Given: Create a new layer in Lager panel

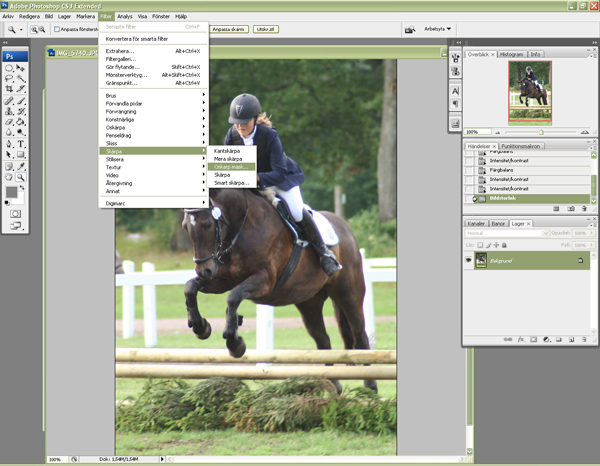Looking at the screenshot, I should (x=571, y=339).
